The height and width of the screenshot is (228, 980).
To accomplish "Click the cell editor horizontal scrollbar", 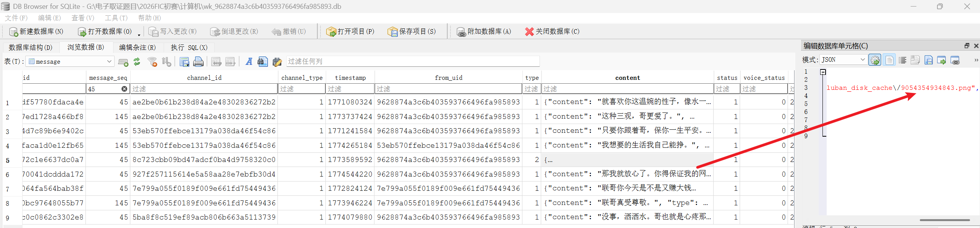I will point(944,220).
